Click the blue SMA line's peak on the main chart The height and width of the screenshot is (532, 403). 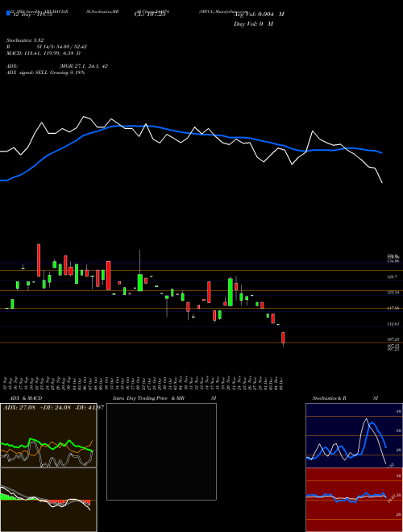(131, 126)
